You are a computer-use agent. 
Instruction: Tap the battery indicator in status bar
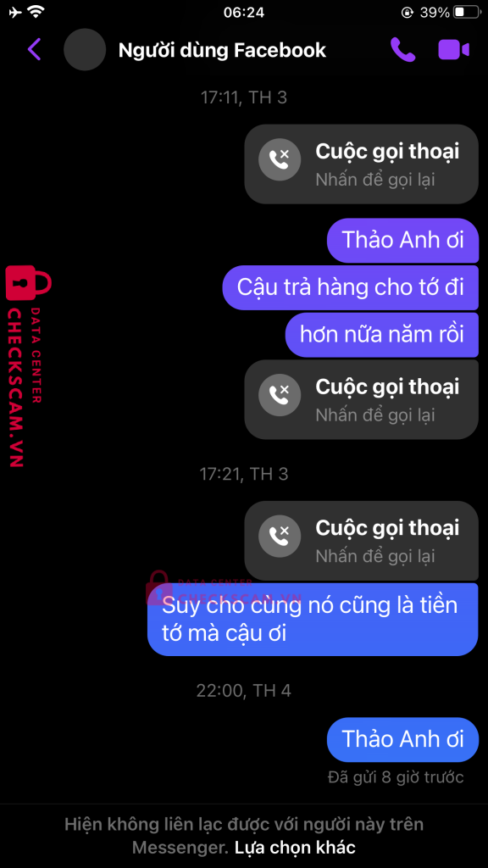(x=466, y=12)
